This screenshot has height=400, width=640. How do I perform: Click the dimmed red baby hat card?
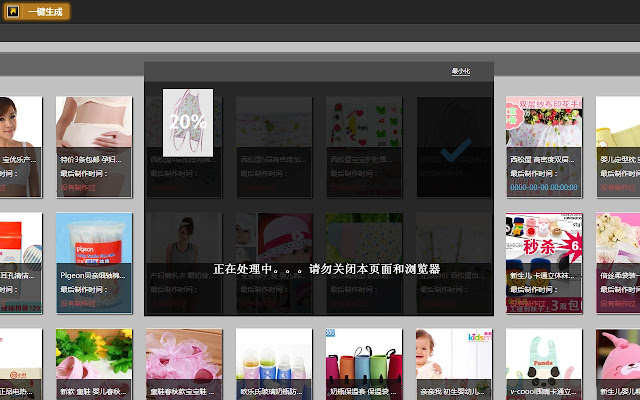pos(274,263)
